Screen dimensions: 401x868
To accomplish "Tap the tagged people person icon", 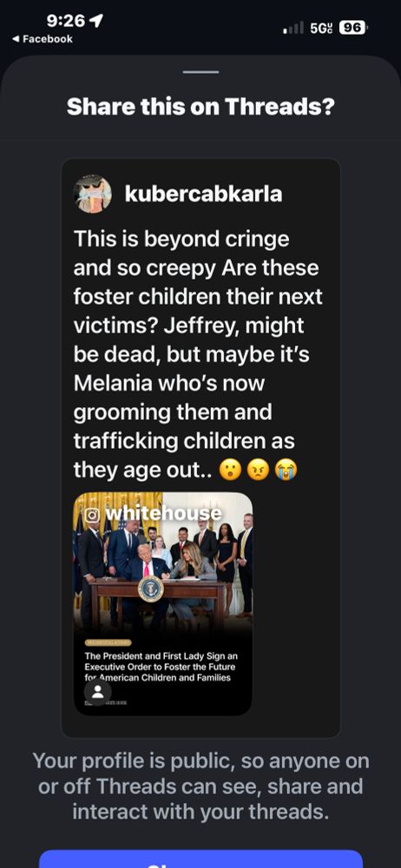I will coord(98,692).
